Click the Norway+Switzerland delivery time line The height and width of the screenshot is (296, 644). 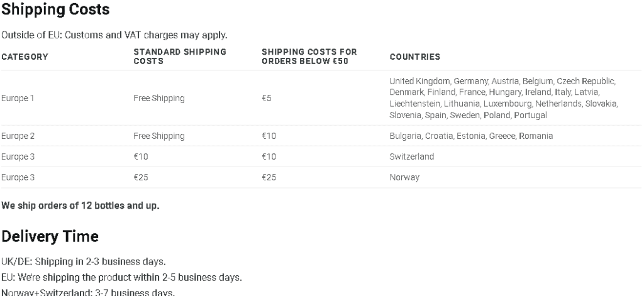(x=88, y=292)
